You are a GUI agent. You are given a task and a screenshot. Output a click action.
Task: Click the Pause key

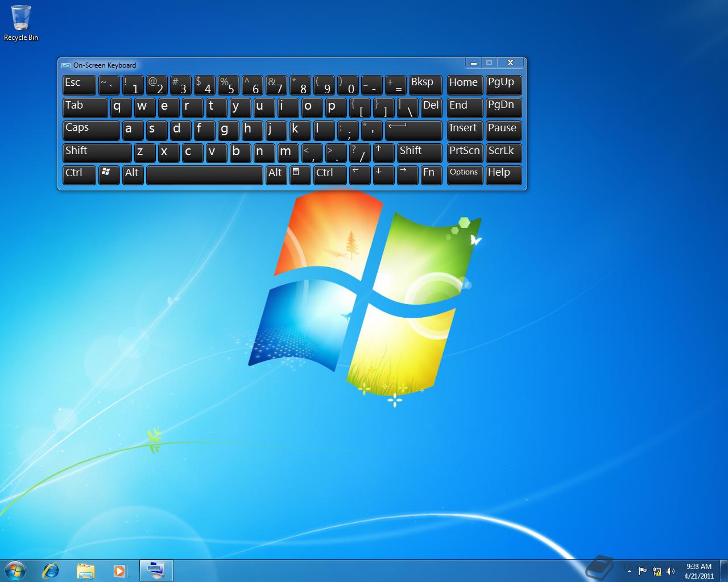pos(503,130)
